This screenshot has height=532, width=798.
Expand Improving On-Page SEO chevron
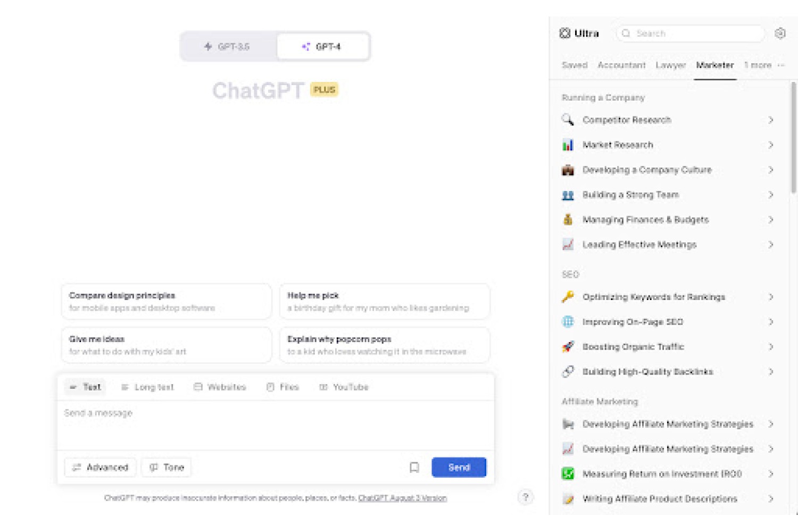pos(771,322)
